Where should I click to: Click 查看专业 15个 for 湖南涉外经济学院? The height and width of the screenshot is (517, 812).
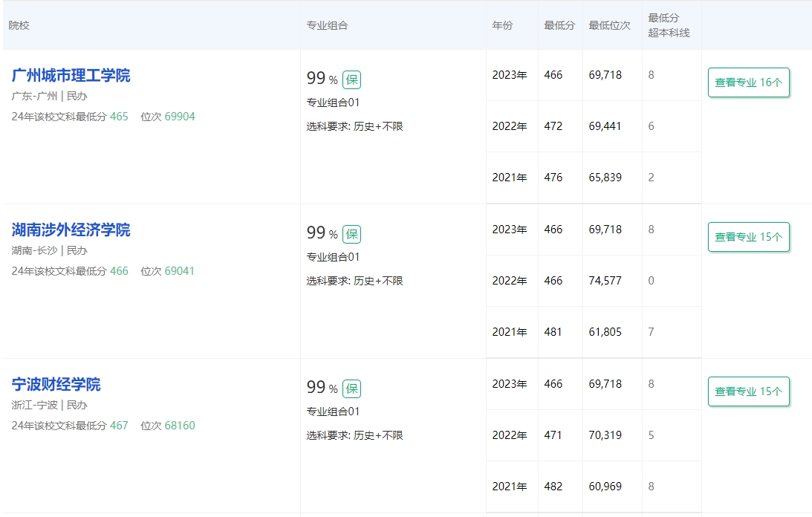click(x=748, y=237)
